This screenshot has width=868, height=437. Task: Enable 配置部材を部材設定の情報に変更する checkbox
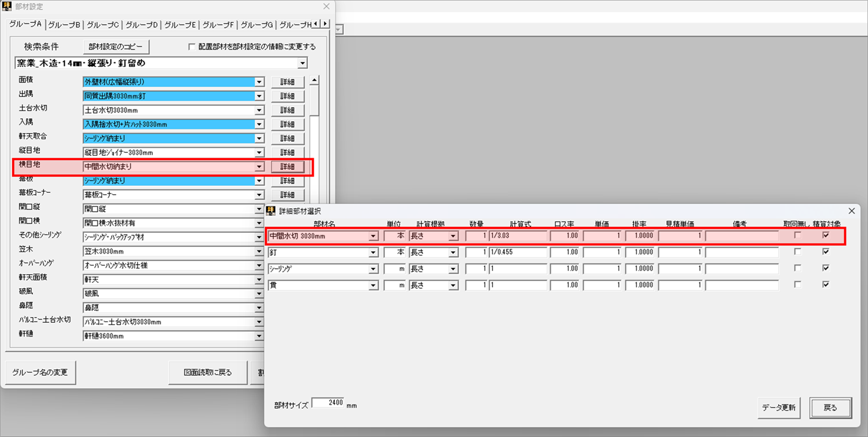click(191, 46)
